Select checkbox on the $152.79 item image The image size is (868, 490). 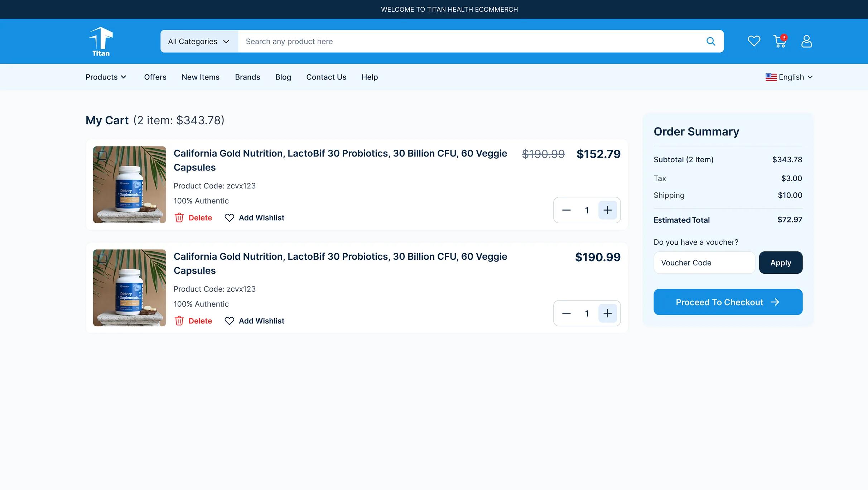[102, 155]
